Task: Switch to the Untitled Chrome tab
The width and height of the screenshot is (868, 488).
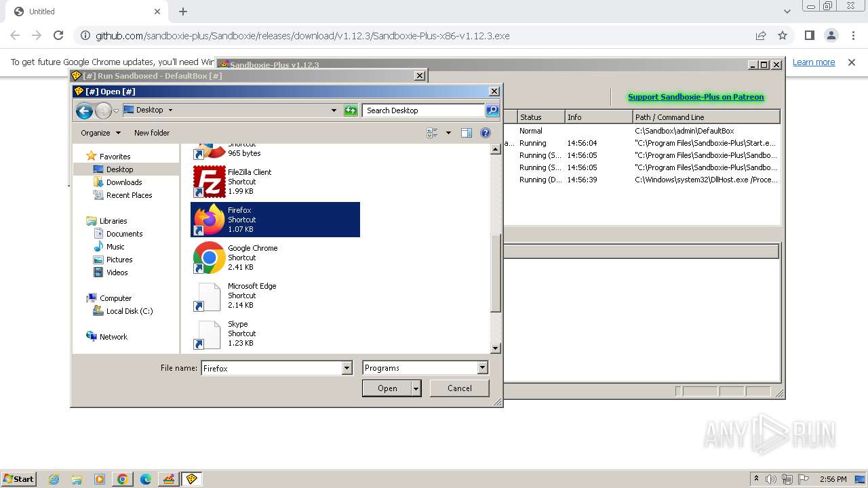Action: 88,12
